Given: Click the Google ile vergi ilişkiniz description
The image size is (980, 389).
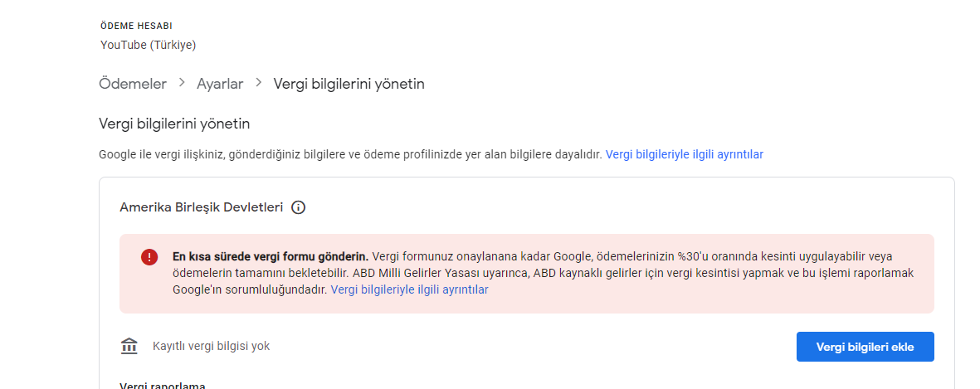Looking at the screenshot, I should point(351,154).
